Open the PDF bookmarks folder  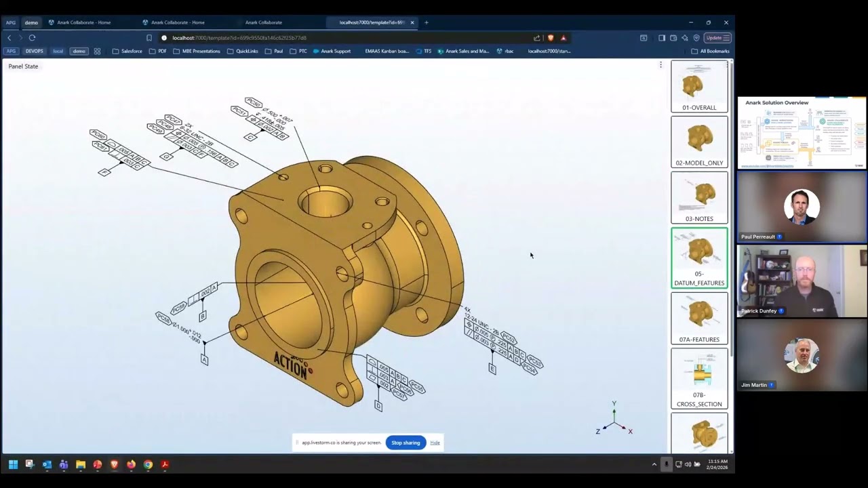(157, 51)
